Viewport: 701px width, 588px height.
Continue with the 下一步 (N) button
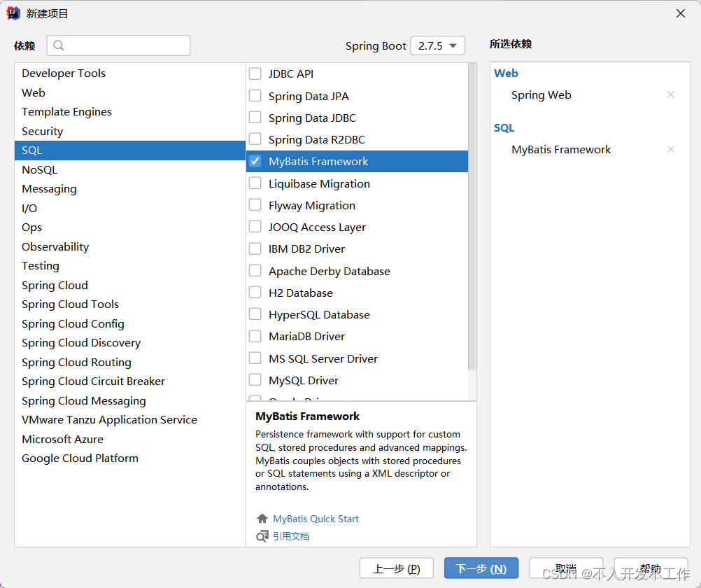[x=481, y=568]
